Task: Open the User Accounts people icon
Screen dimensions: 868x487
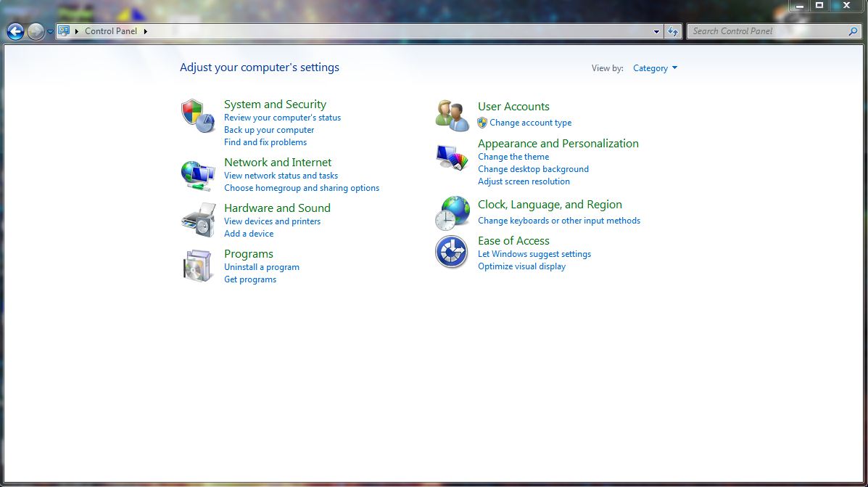Action: (x=452, y=115)
